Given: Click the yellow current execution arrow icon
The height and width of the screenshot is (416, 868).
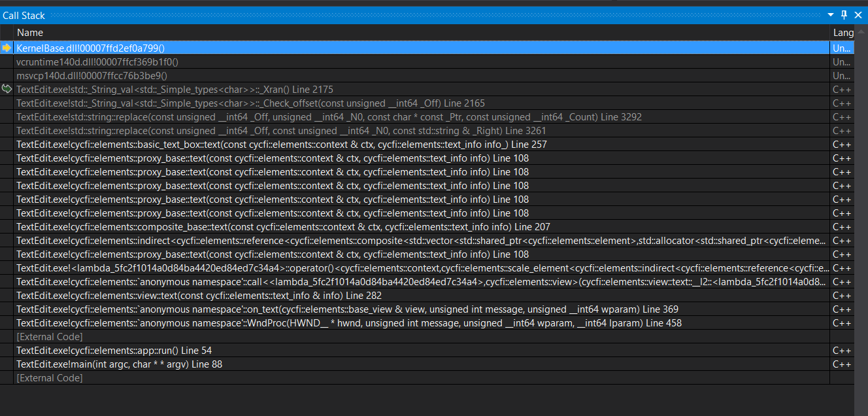Looking at the screenshot, I should tap(6, 48).
